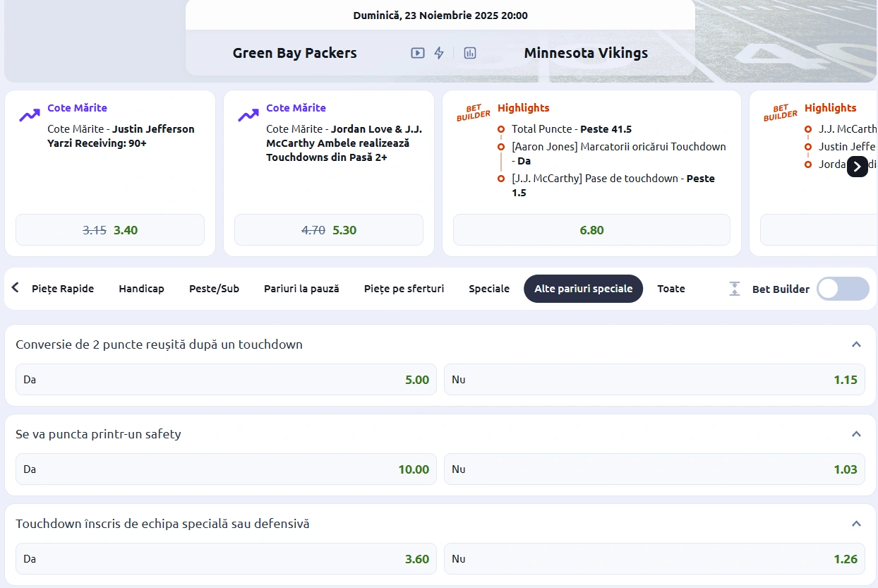Click the lightning live-tracker icon

pyautogui.click(x=439, y=52)
